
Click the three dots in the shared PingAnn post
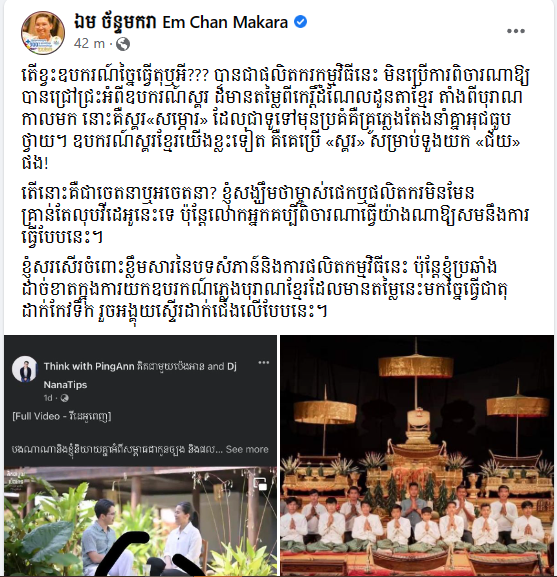coord(263,363)
